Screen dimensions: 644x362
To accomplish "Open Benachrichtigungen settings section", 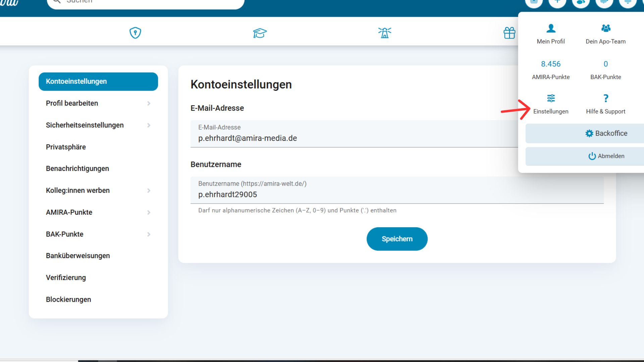I will 77,169.
